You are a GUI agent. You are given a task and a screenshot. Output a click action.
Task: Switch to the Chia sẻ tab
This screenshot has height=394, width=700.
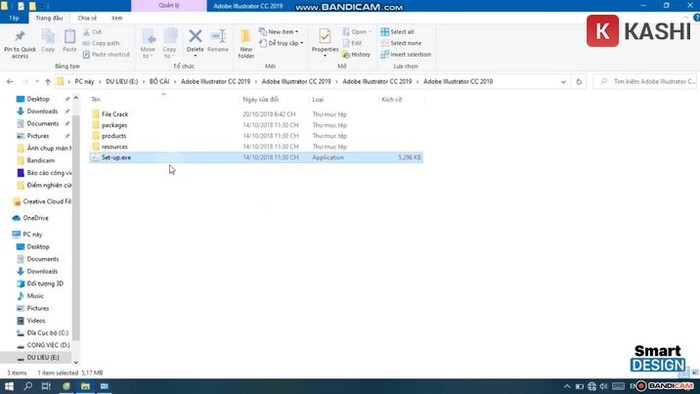[x=87, y=18]
